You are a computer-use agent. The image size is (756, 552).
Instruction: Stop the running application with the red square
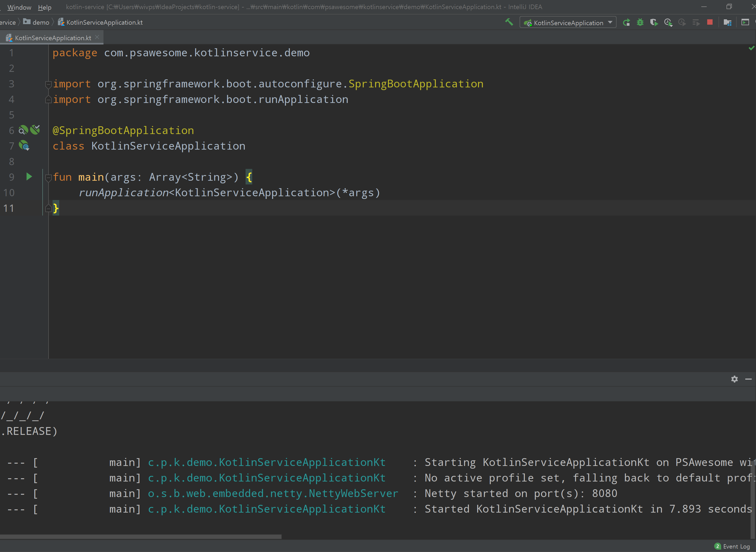tap(710, 22)
